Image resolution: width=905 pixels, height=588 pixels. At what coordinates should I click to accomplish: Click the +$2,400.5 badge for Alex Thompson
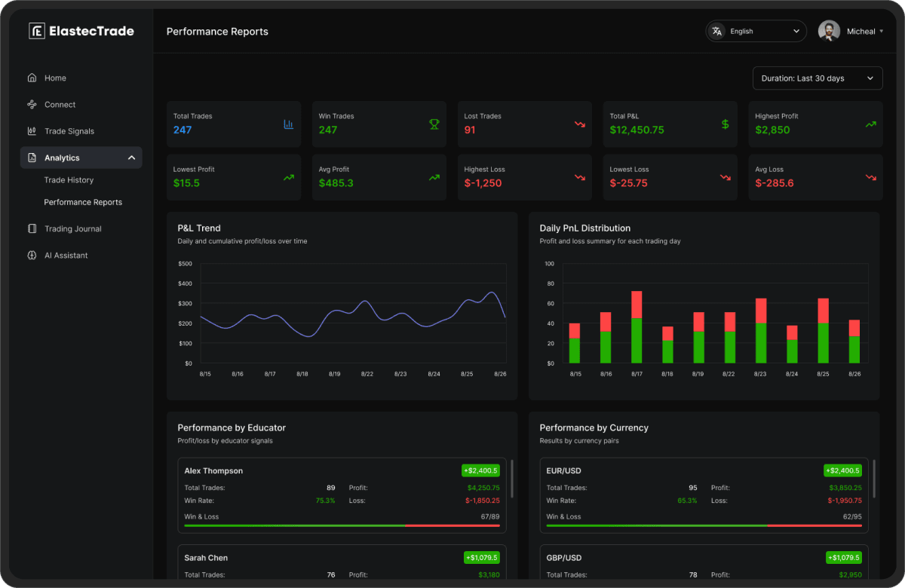coord(480,470)
